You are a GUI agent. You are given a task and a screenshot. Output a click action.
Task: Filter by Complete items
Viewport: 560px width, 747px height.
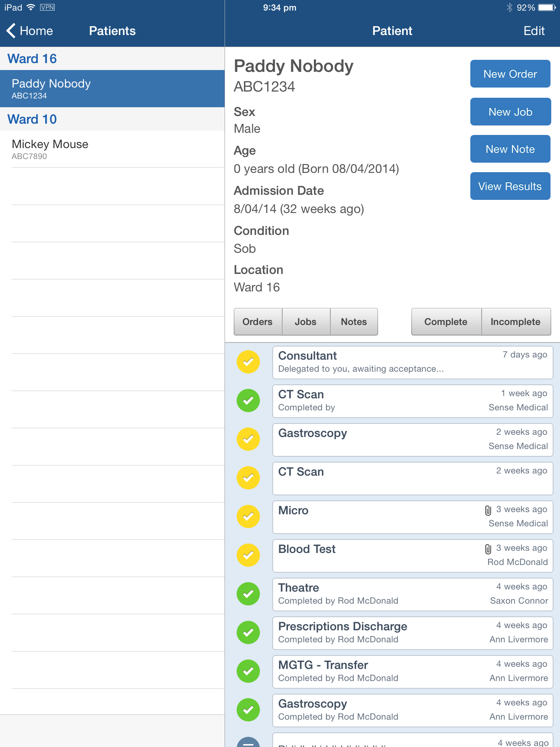coord(446,322)
